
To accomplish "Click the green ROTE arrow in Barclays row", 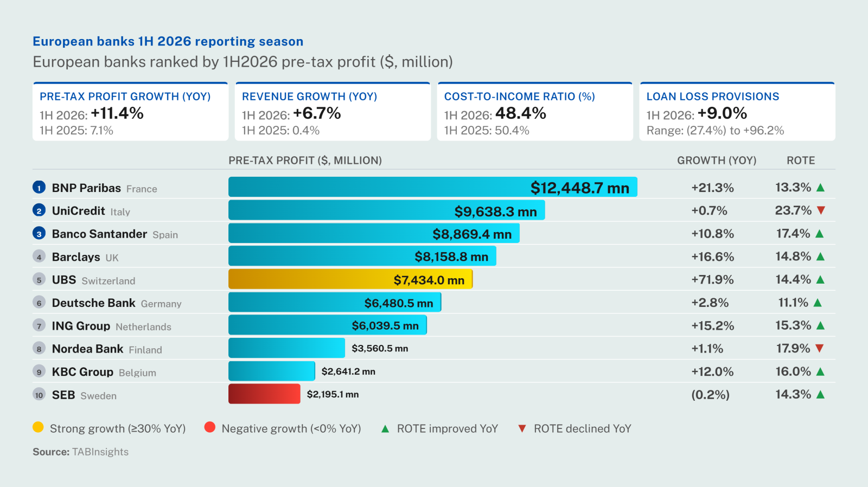I will click(x=820, y=257).
